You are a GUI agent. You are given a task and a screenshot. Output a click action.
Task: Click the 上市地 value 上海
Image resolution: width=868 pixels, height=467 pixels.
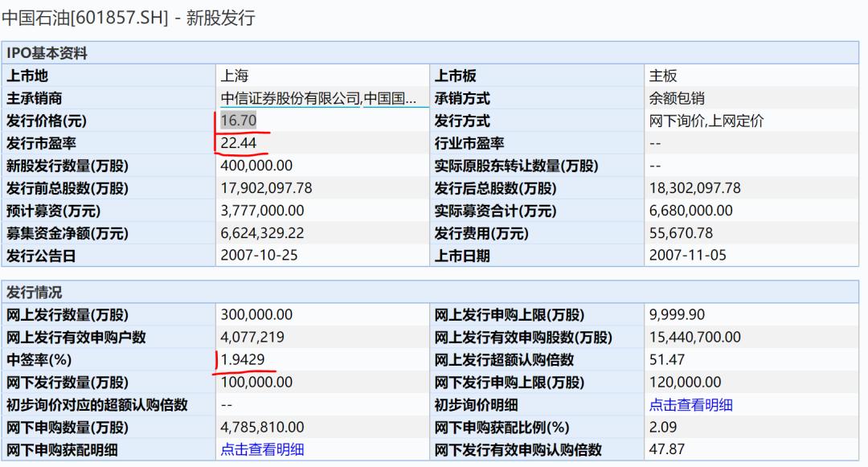coord(231,76)
